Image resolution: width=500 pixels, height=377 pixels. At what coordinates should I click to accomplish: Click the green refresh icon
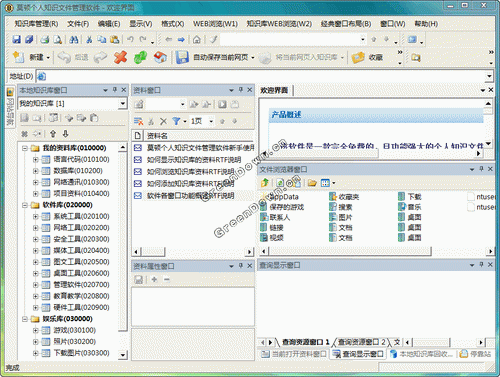[x=140, y=57]
